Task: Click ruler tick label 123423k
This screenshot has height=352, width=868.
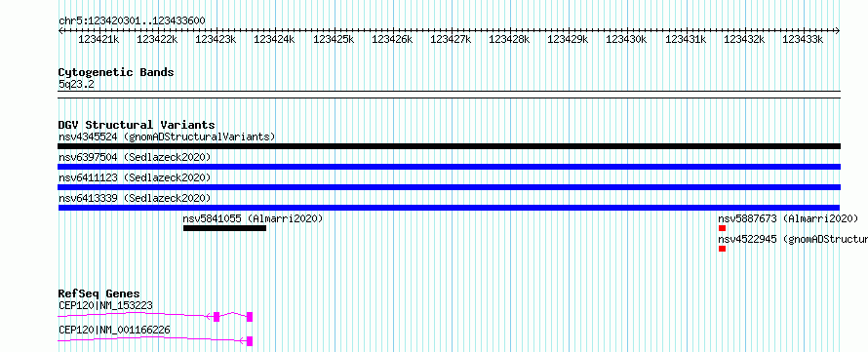Action: [216, 39]
